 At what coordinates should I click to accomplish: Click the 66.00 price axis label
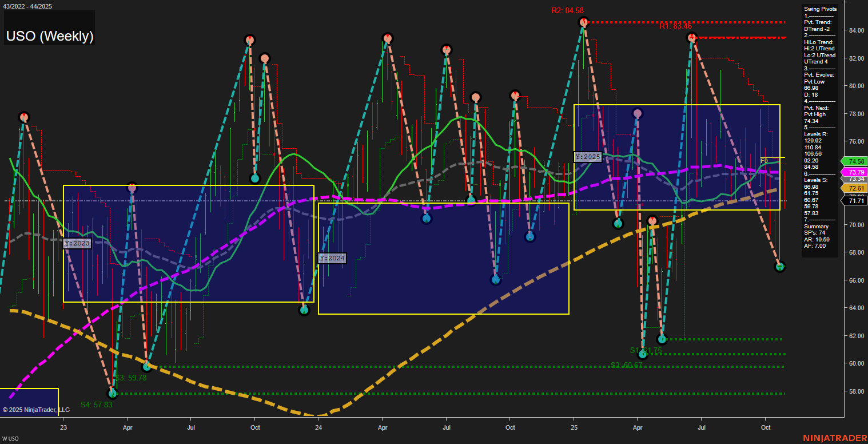(x=856, y=280)
